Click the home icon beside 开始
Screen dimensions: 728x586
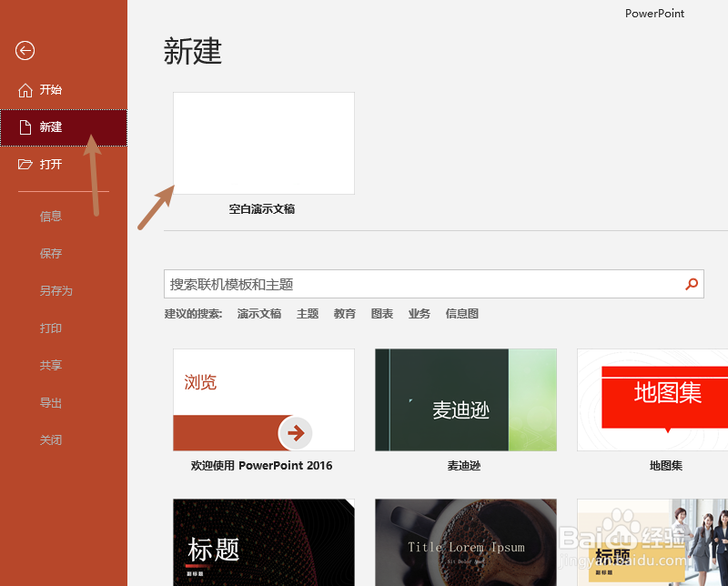pos(25,90)
